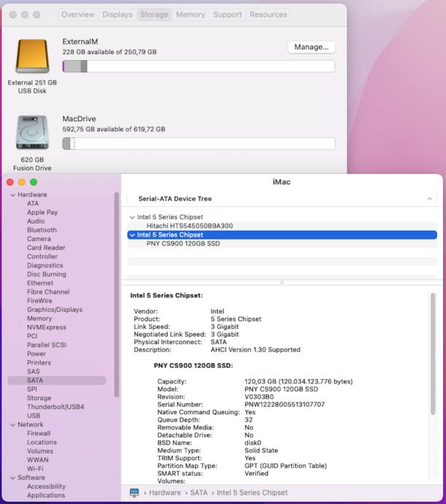Select the Hitachi HTS545050B9A300 drive
Screen dimensions: 446x504
(282, 226)
